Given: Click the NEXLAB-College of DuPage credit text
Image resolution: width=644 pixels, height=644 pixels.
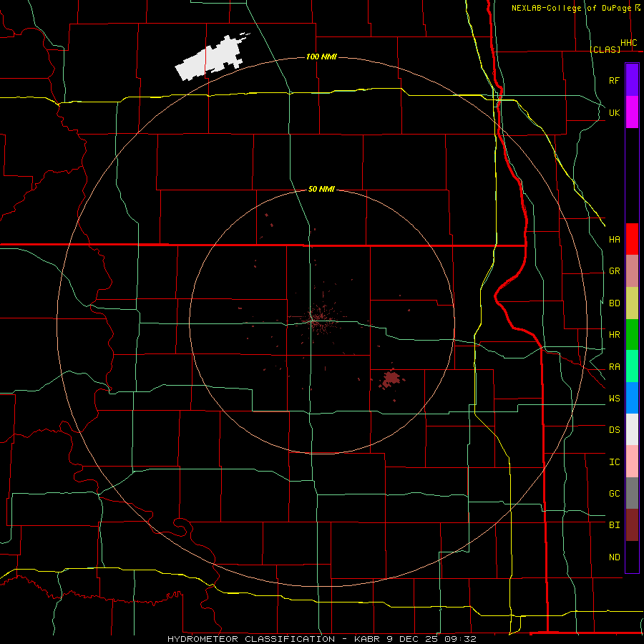Looking at the screenshot, I should click(571, 8).
